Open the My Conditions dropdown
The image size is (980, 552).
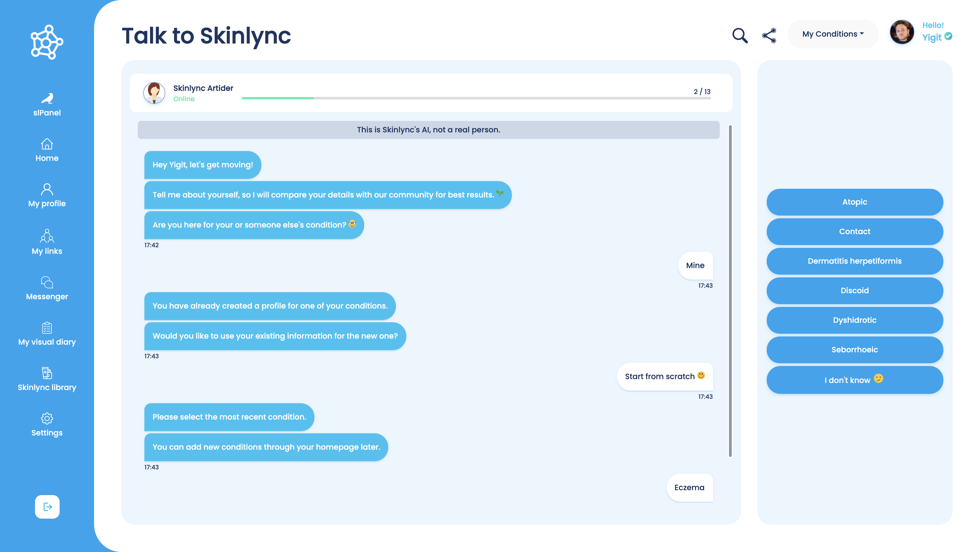833,34
